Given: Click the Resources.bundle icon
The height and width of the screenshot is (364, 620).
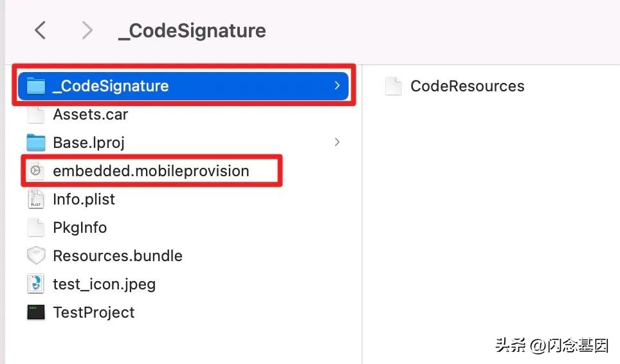Looking at the screenshot, I should 36,256.
